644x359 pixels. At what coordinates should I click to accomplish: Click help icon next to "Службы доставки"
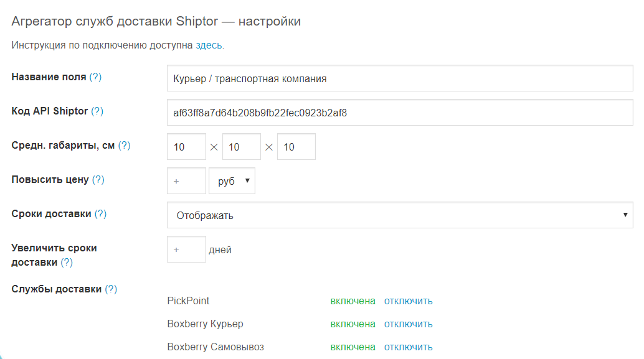coord(111,289)
